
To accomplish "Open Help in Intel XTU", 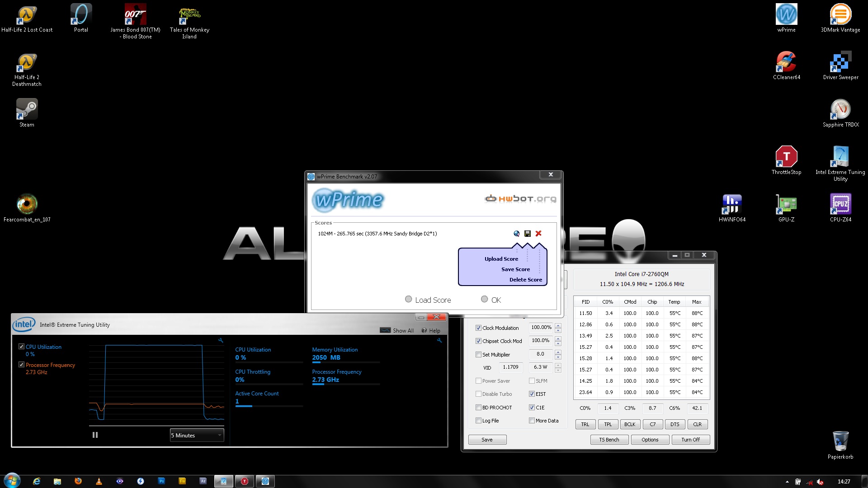I will (x=431, y=330).
